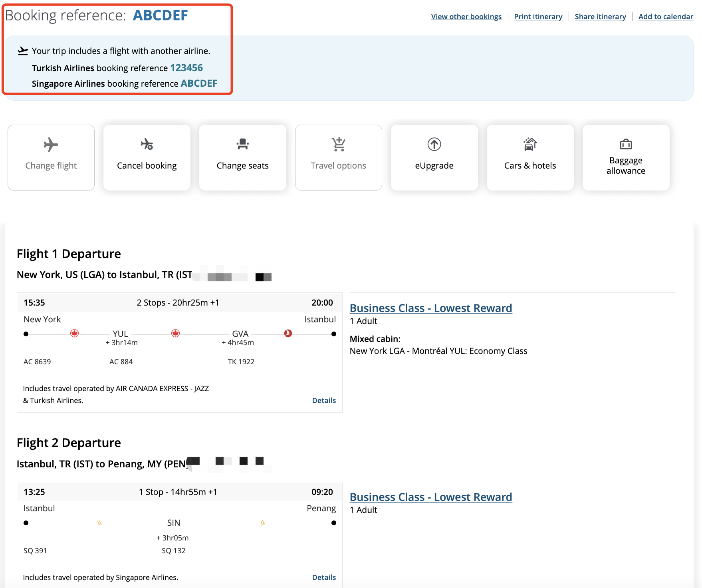The width and height of the screenshot is (702, 588).
Task: Open the Print itinerary link
Action: point(538,16)
